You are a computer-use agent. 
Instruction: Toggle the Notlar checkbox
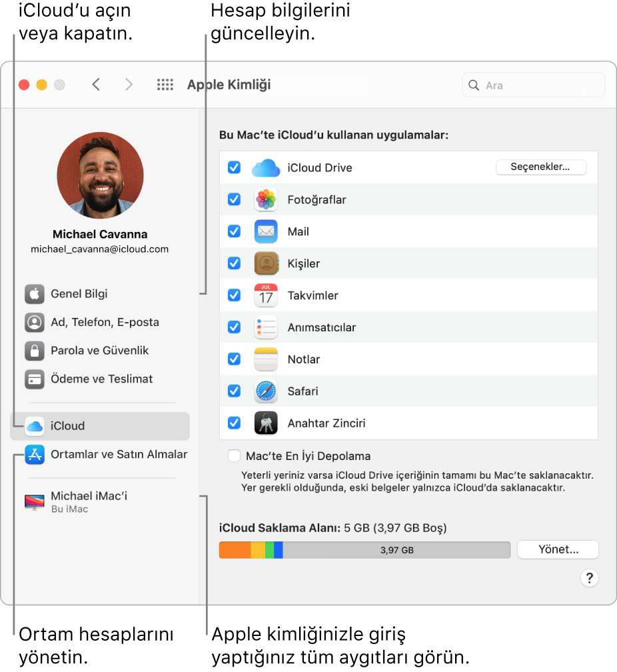coord(234,359)
